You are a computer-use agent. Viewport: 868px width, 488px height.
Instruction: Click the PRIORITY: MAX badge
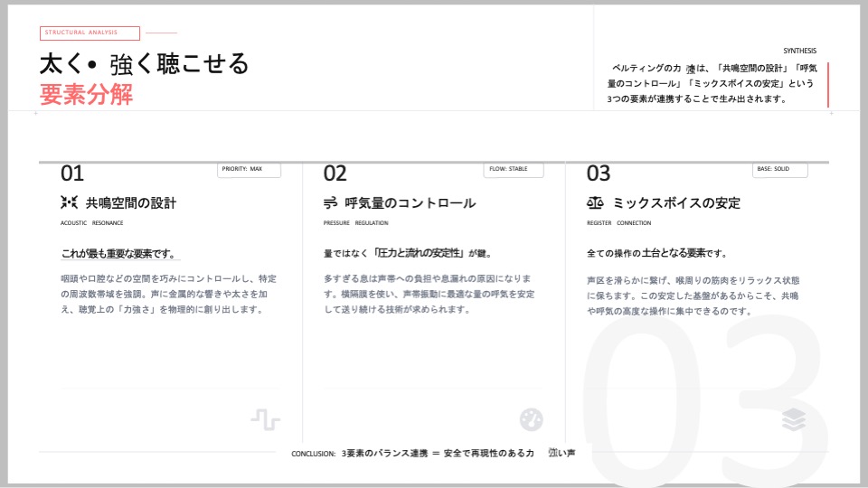[x=250, y=169]
